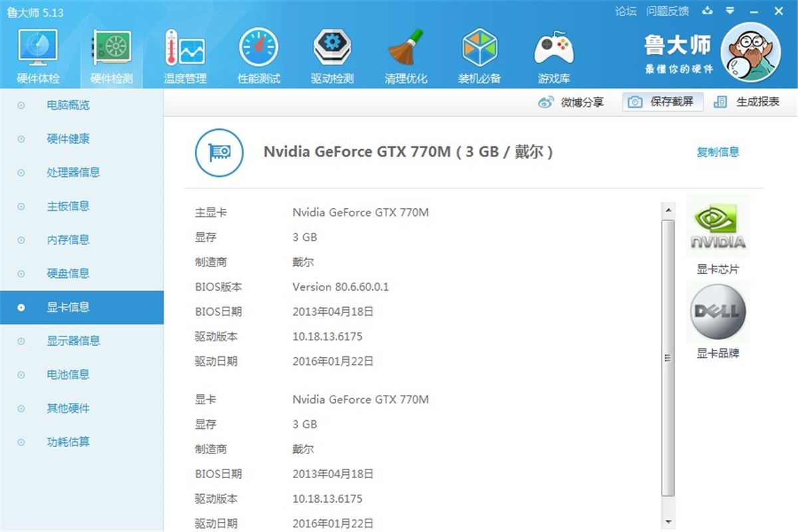Click the skin change icon in title bar

click(707, 11)
